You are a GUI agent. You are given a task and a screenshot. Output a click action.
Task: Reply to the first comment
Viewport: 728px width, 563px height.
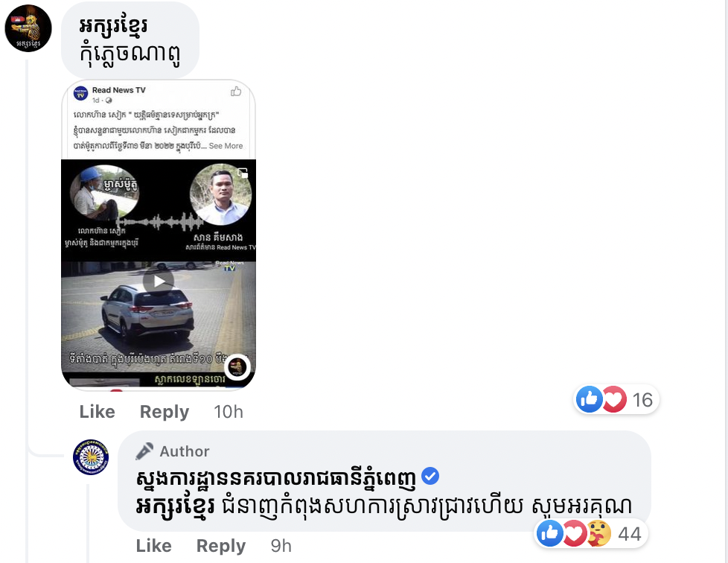[165, 412]
